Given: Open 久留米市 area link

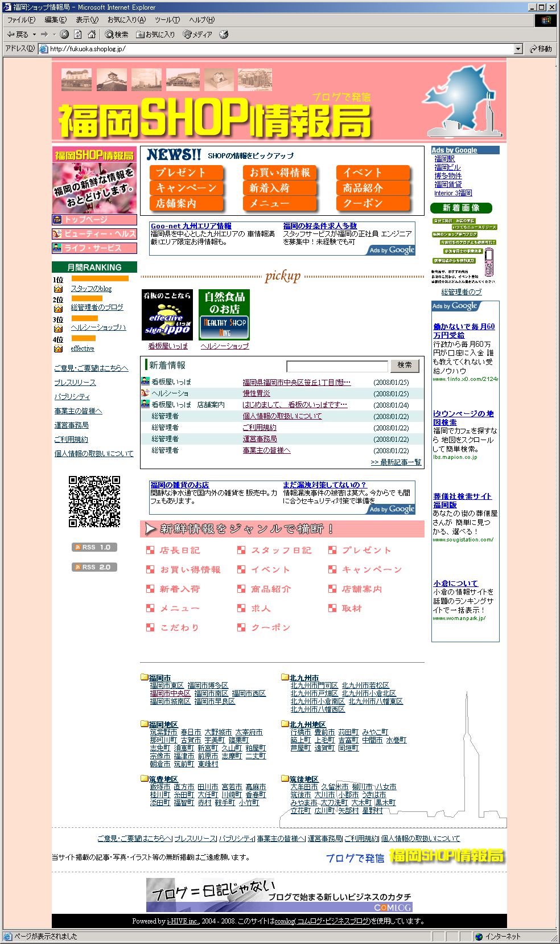Looking at the screenshot, I should pyautogui.click(x=335, y=787).
